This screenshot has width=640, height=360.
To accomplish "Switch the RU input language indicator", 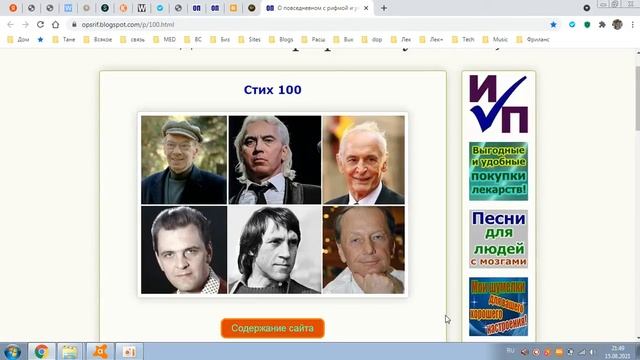I will coord(510,351).
